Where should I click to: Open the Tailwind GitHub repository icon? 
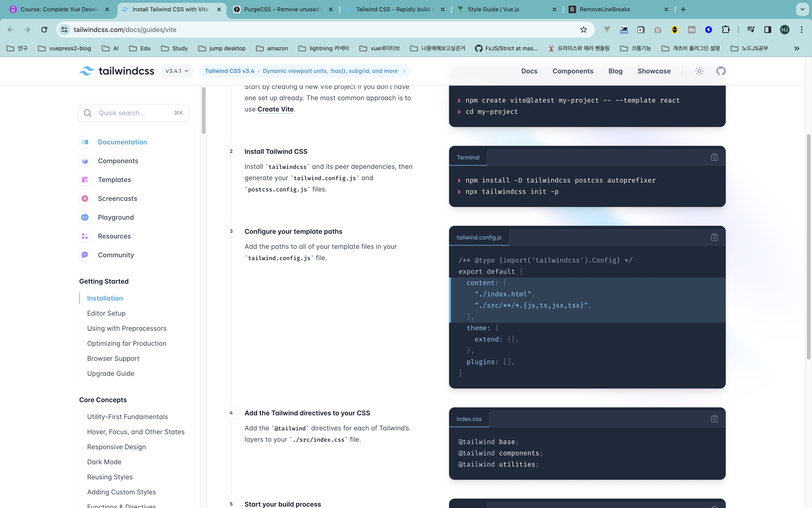tap(721, 71)
